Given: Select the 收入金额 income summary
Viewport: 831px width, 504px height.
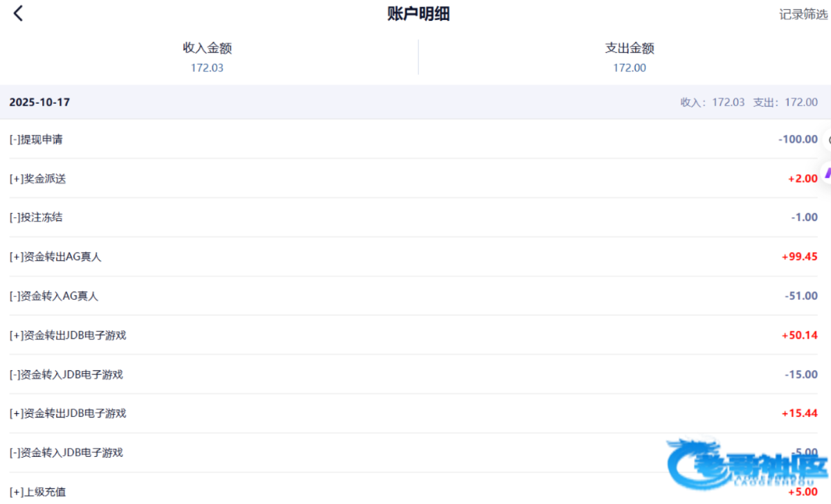Looking at the screenshot, I should [207, 57].
